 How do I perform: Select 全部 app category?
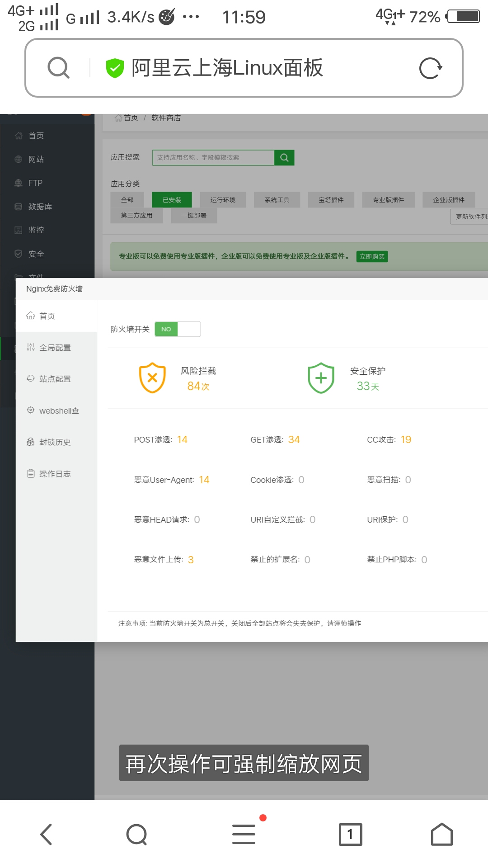tap(127, 200)
